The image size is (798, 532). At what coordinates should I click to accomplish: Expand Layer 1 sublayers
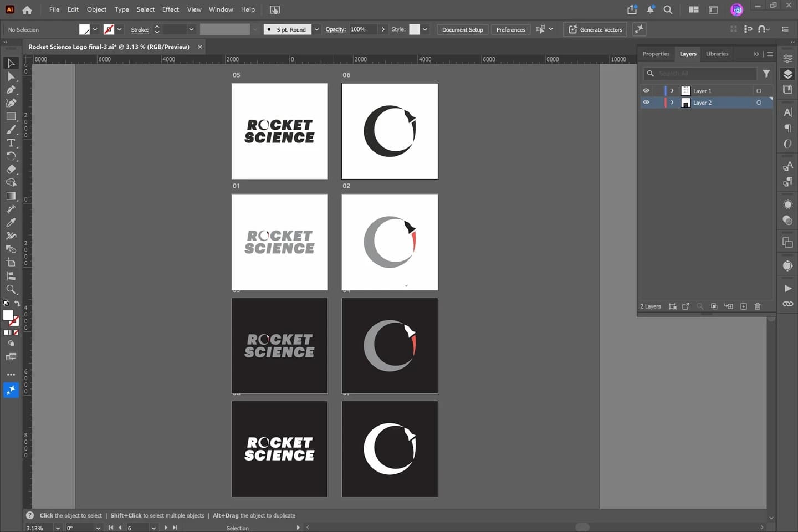coord(672,91)
